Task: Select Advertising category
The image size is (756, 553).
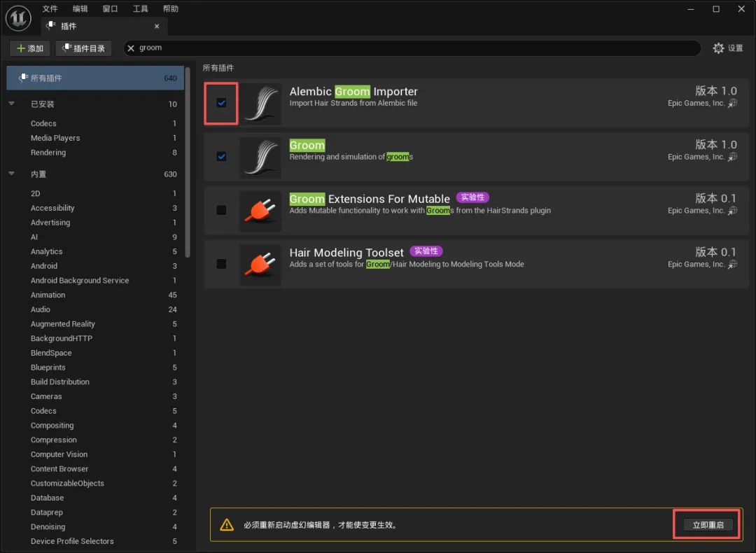Action: click(x=95, y=223)
